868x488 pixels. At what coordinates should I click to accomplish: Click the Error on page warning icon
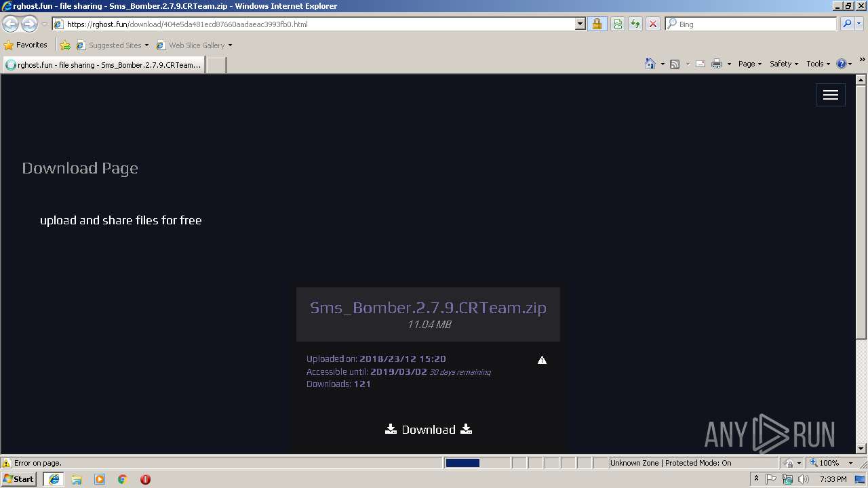pyautogui.click(x=7, y=463)
